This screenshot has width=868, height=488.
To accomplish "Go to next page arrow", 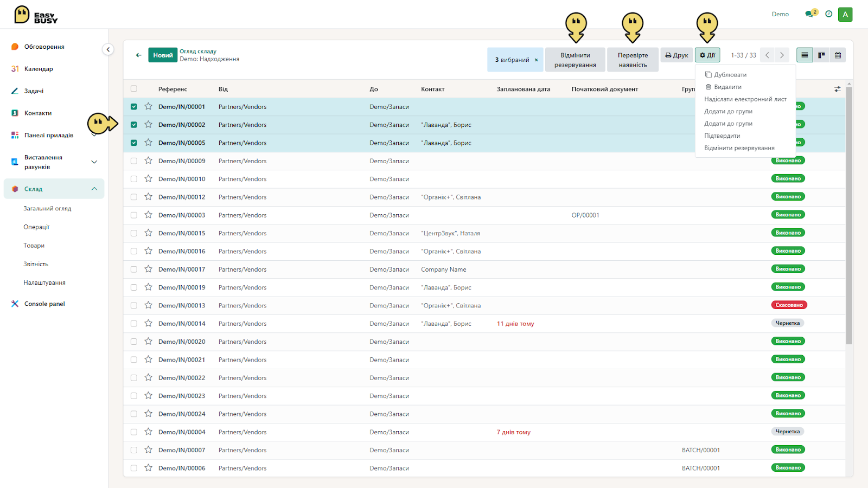I will [x=782, y=55].
